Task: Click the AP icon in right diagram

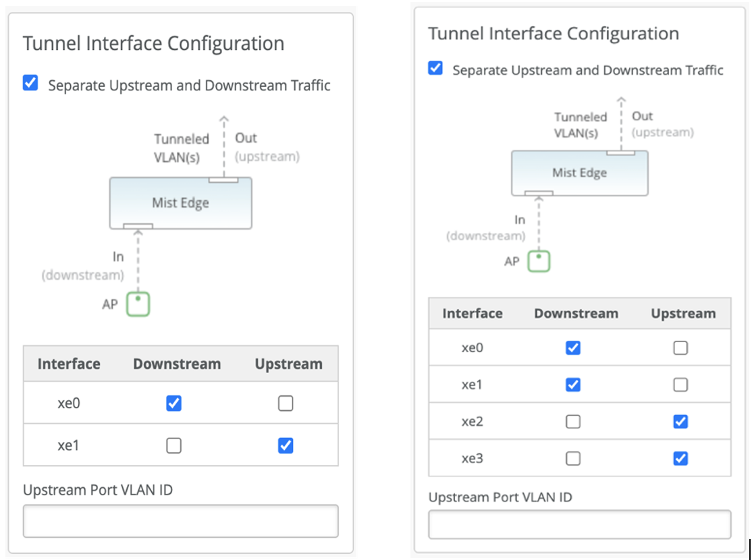Action: [x=539, y=261]
